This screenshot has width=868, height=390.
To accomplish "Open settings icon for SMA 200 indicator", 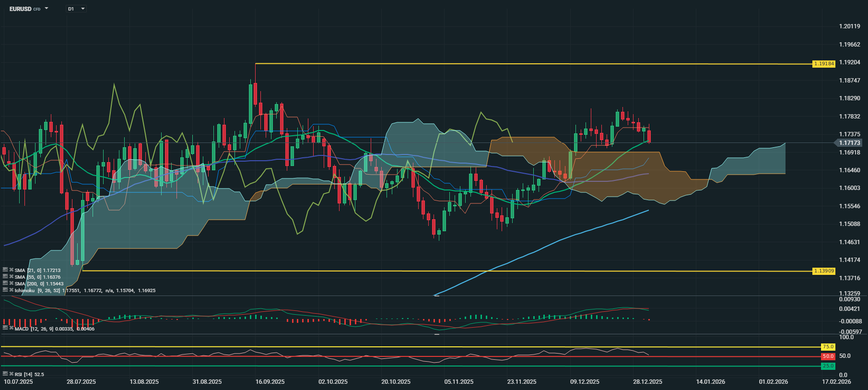I will point(5,284).
